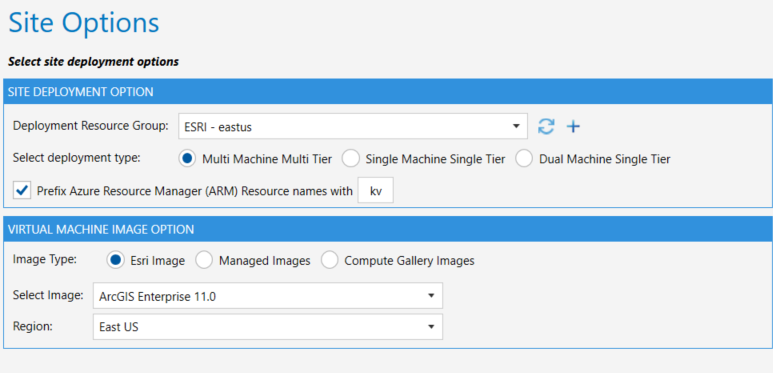This screenshot has height=373, width=773.
Task: Click the 'Image Type:' label
Action: coord(44,259)
